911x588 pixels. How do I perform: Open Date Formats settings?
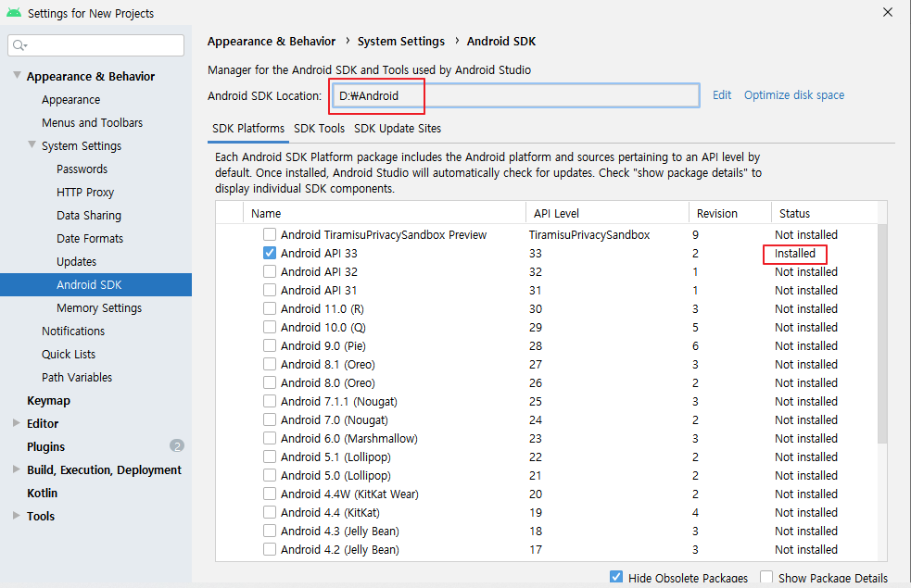point(90,239)
